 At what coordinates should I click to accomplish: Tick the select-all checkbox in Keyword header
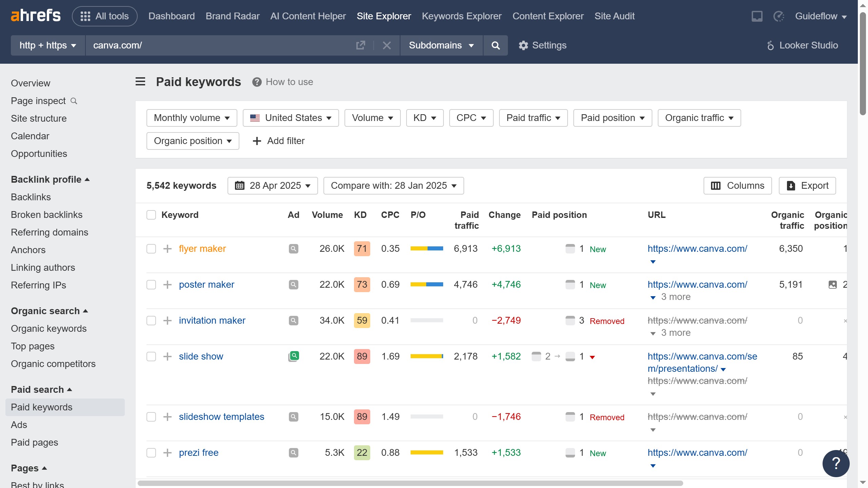[x=151, y=215]
